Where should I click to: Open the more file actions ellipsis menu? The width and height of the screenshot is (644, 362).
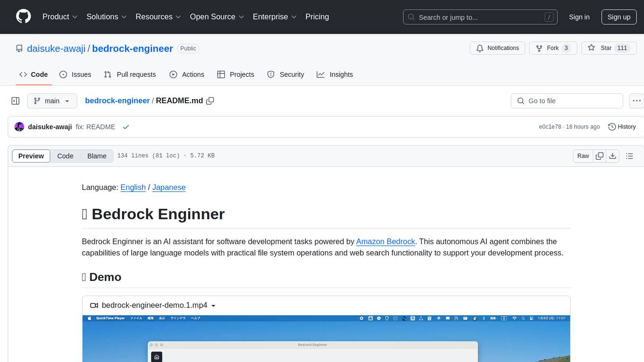click(x=636, y=101)
